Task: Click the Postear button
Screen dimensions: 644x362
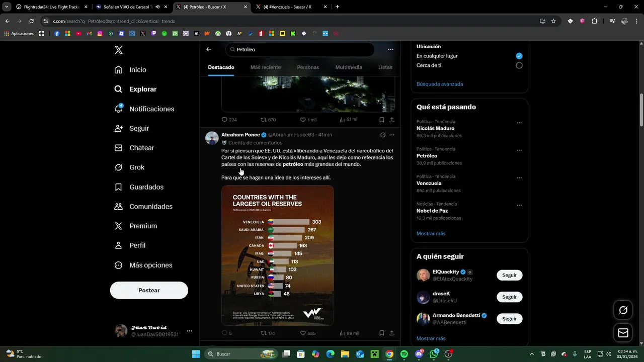Action: (x=149, y=290)
